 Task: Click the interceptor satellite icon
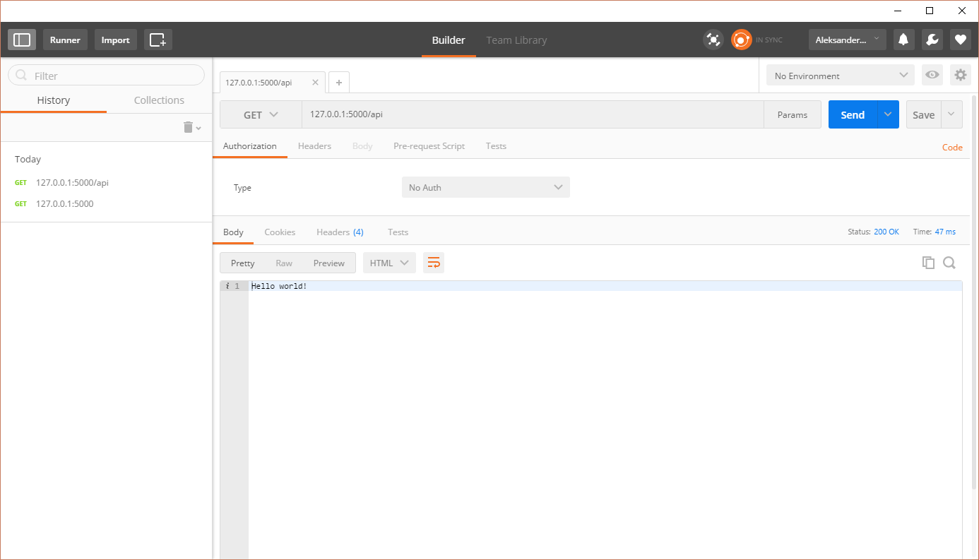(x=713, y=40)
